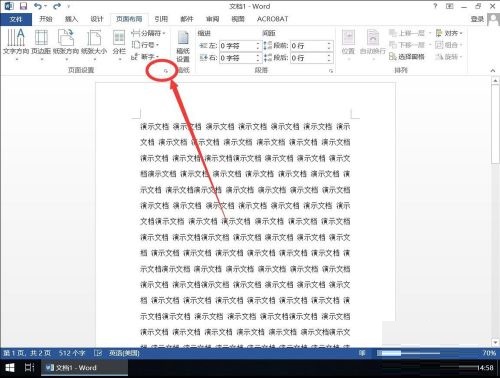Screen dimensions: 500x378
Task: Open the 分栏 columns icon
Action: point(119,43)
